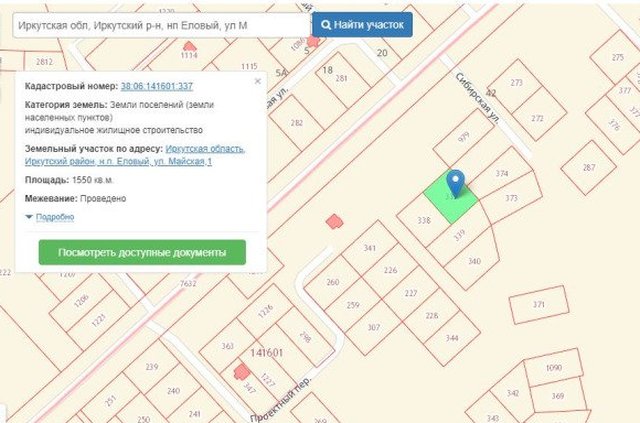Click the red building icon near parcel 341
Image resolution: width=640 pixels, height=423 pixels.
click(334, 222)
